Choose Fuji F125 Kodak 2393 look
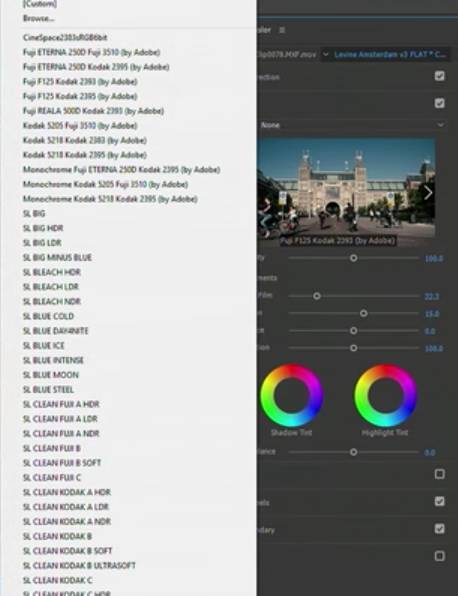The width and height of the screenshot is (458, 596). click(x=80, y=81)
